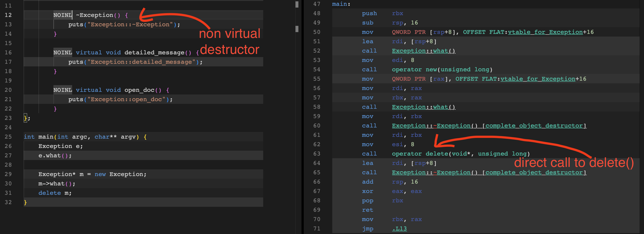Open Exception::what() link on line 52
The height and width of the screenshot is (234, 644).
(424, 51)
